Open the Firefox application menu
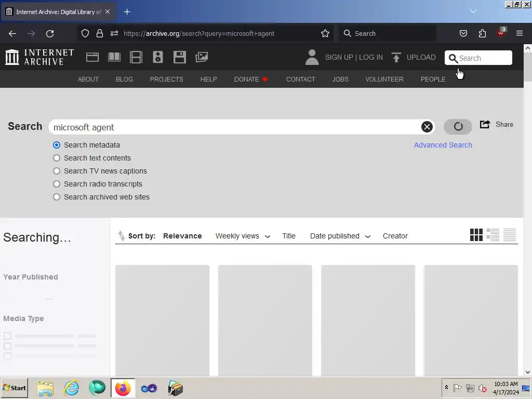The width and height of the screenshot is (532, 399). 520,34
